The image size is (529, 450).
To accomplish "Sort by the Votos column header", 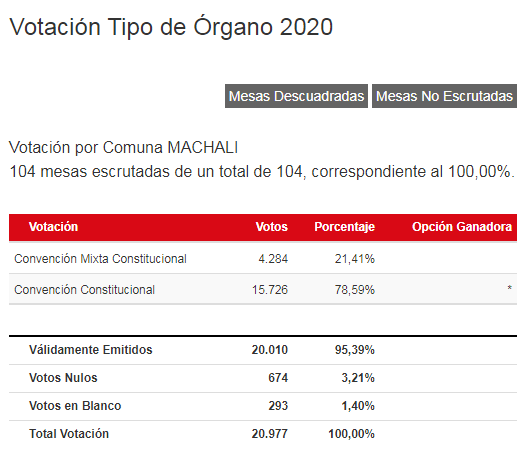I will (x=272, y=227).
